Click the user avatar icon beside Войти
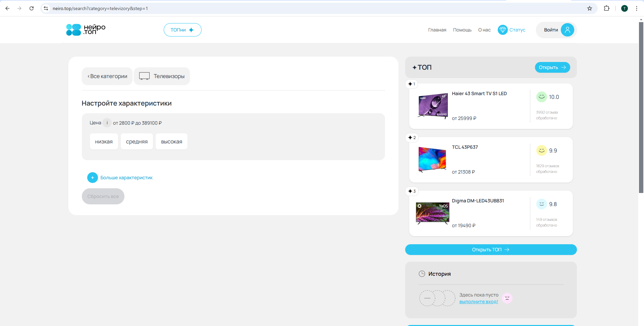 tap(568, 30)
